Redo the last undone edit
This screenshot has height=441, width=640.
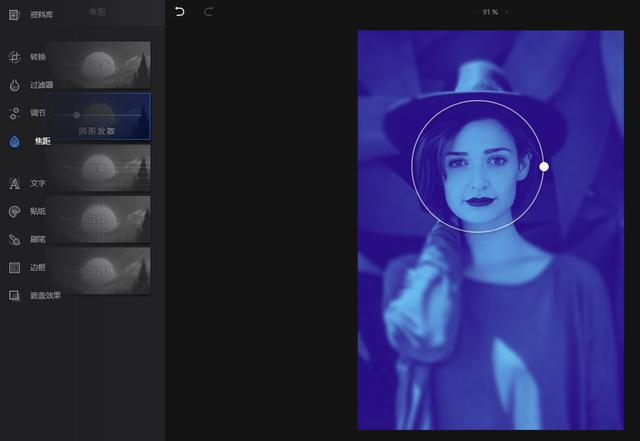208,11
